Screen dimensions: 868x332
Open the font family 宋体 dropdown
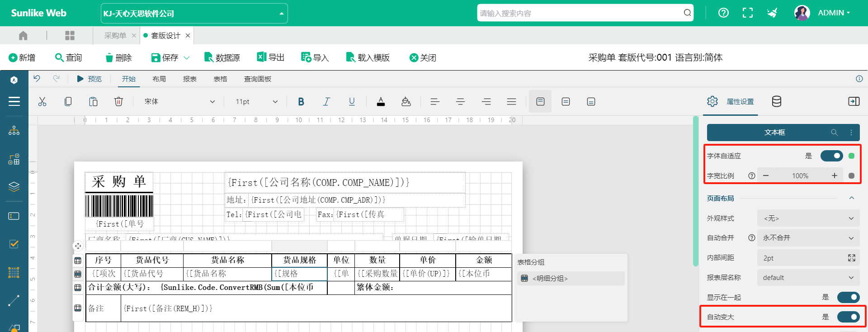coord(179,102)
